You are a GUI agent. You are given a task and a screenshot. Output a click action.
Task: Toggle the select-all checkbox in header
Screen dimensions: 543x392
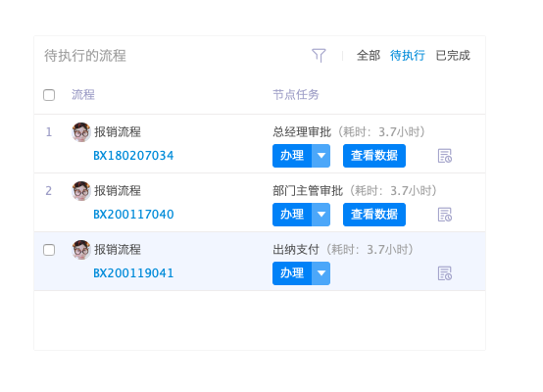[x=49, y=95]
